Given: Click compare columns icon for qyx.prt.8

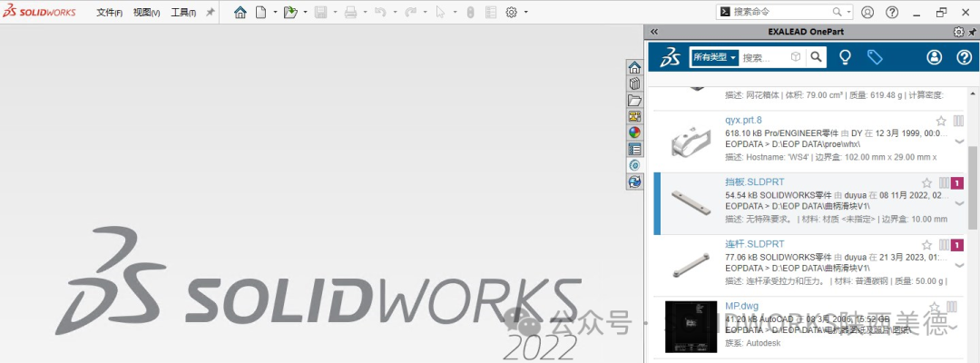Looking at the screenshot, I should tap(959, 121).
